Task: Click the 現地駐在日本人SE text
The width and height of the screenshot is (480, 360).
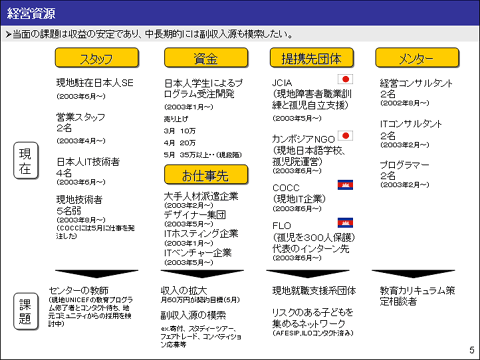Action: point(95,83)
